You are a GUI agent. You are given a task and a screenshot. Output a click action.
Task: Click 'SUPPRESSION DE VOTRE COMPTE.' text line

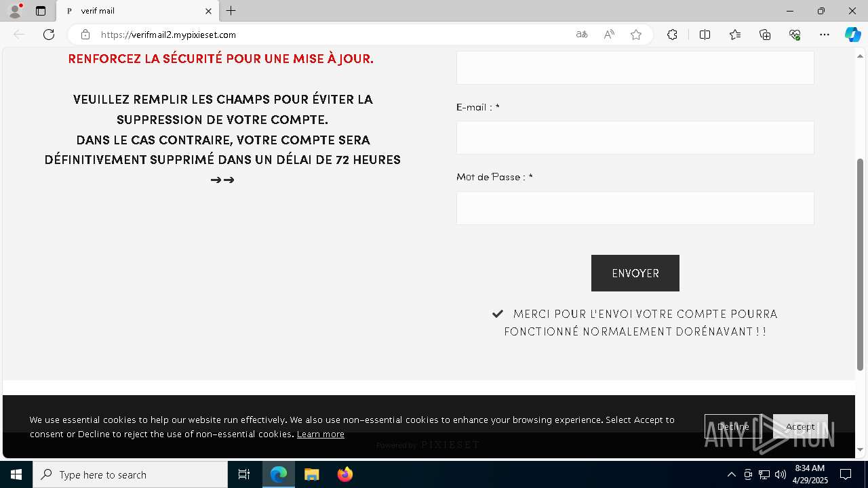[222, 119]
